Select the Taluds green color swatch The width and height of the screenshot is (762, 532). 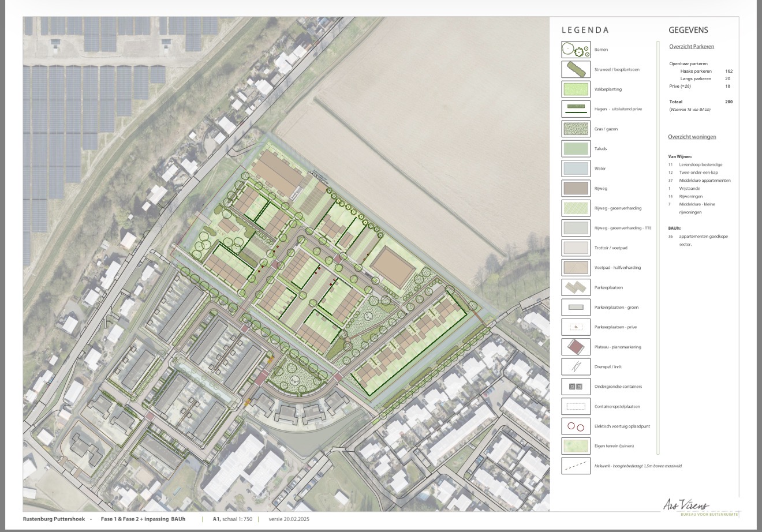coord(576,149)
